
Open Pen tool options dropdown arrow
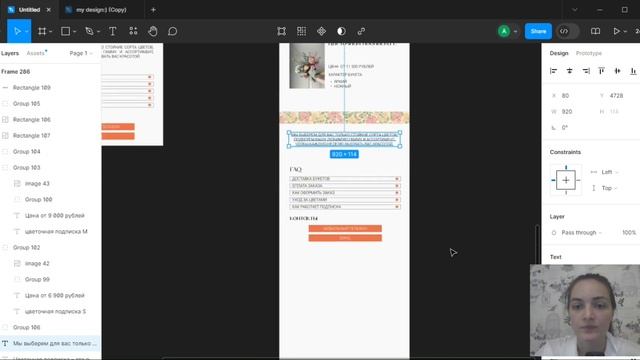pyautogui.click(x=98, y=32)
